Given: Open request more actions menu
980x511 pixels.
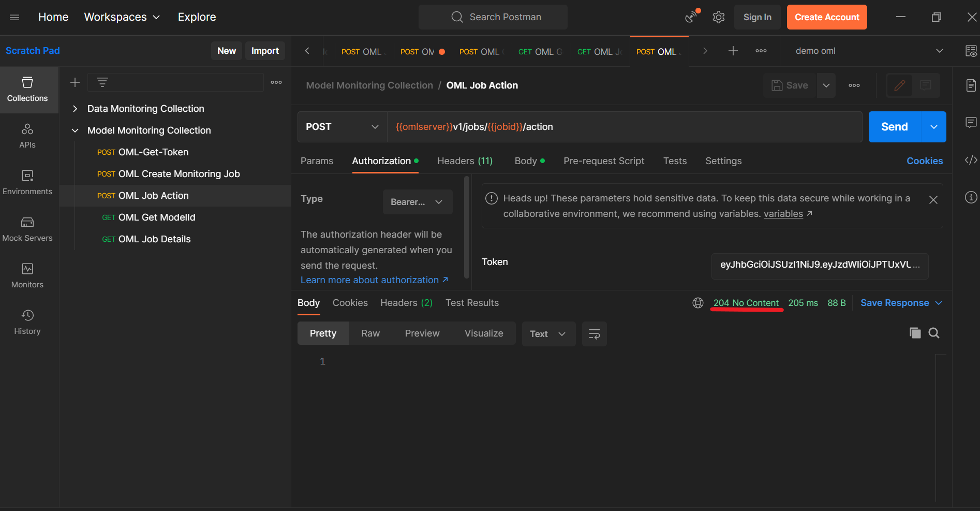Looking at the screenshot, I should pos(854,85).
